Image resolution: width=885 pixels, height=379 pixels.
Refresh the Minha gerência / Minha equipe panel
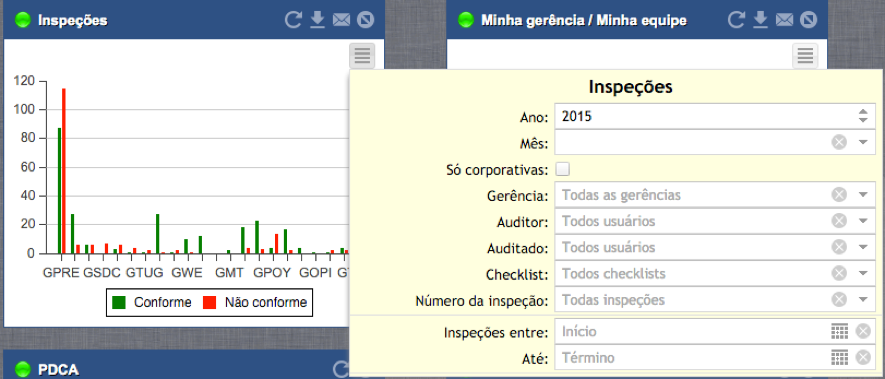pyautogui.click(x=736, y=20)
